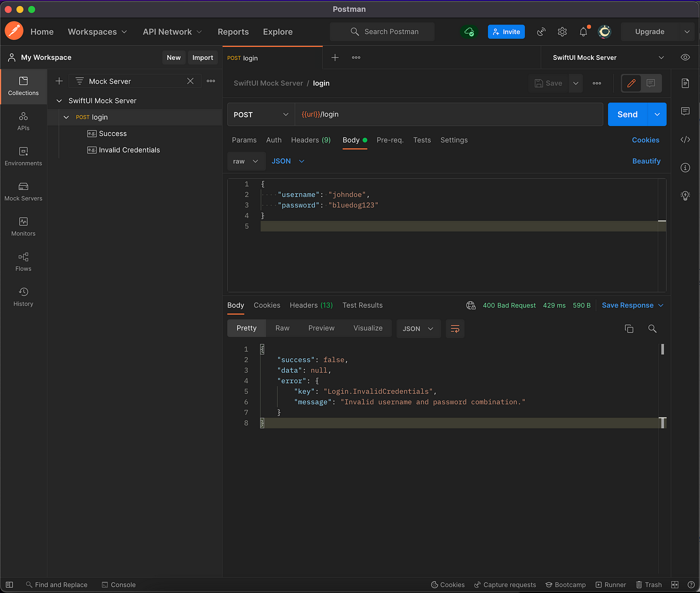Image resolution: width=700 pixels, height=593 pixels.
Task: Clear the Mock Server filter text
Action: click(x=190, y=81)
